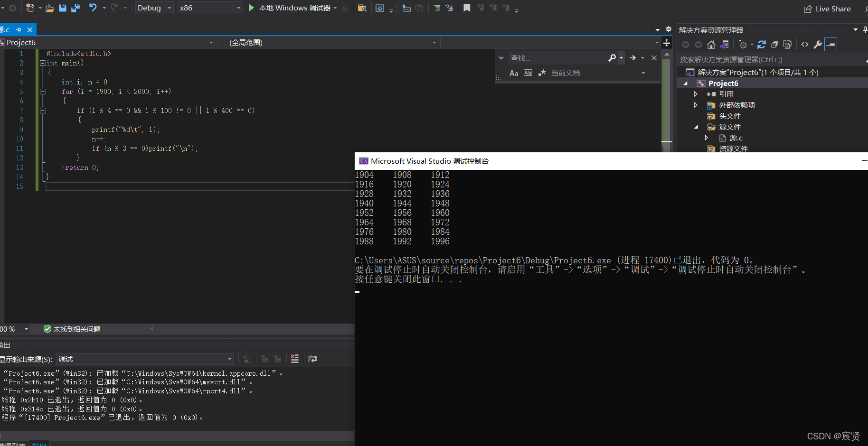Image resolution: width=868 pixels, height=446 pixels.
Task: Close the find box panel
Action: point(654,58)
